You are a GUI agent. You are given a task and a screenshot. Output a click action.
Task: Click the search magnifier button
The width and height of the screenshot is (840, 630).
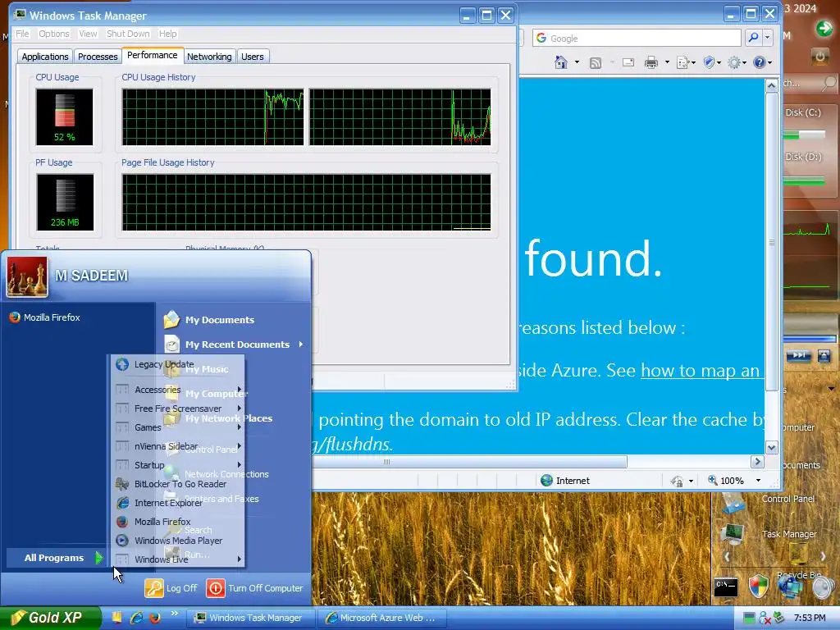(x=753, y=38)
